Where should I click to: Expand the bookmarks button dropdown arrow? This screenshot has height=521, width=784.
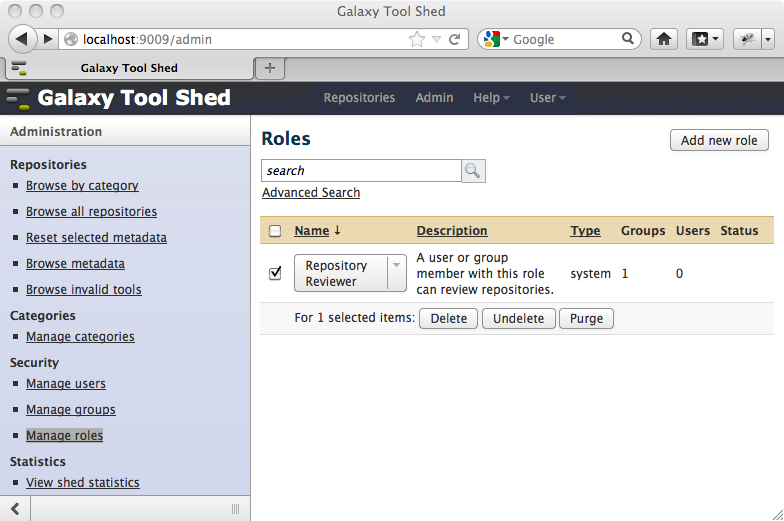click(716, 39)
